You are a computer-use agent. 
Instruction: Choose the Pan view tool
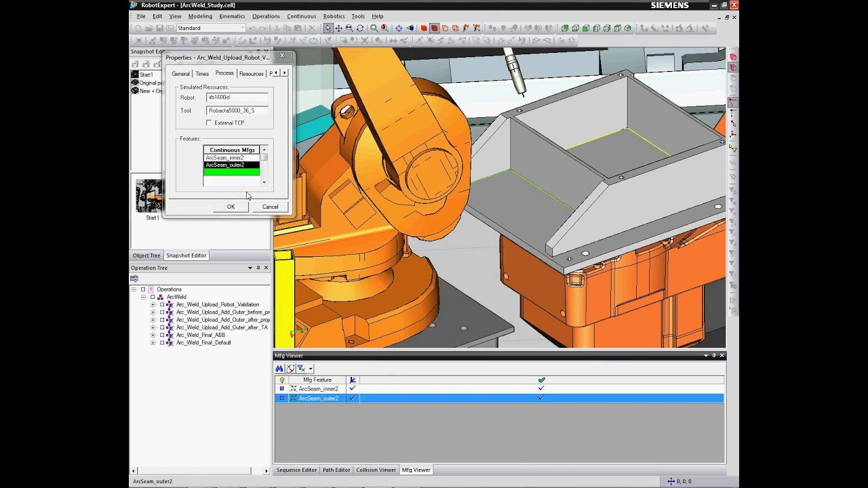pos(338,28)
